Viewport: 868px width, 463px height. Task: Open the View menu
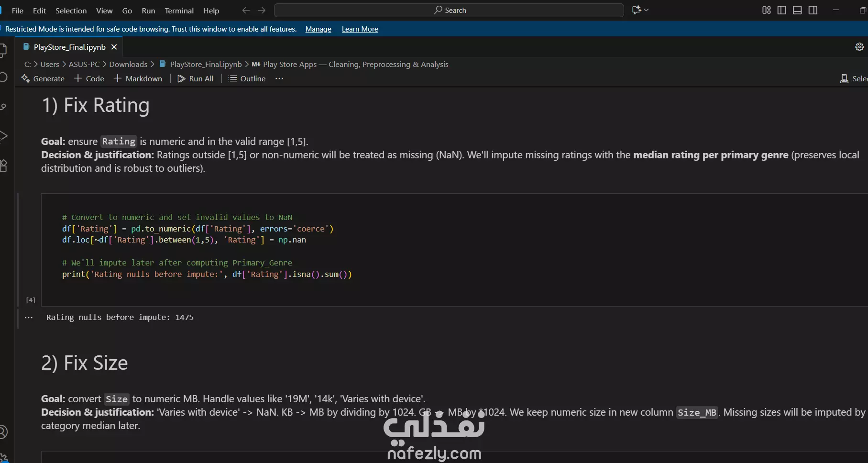point(104,11)
